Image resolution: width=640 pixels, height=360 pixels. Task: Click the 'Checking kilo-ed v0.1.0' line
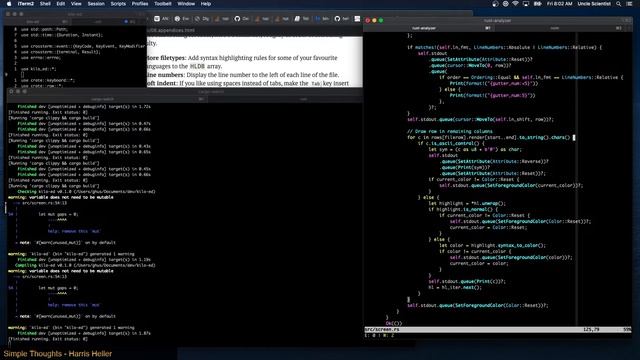click(x=86, y=191)
